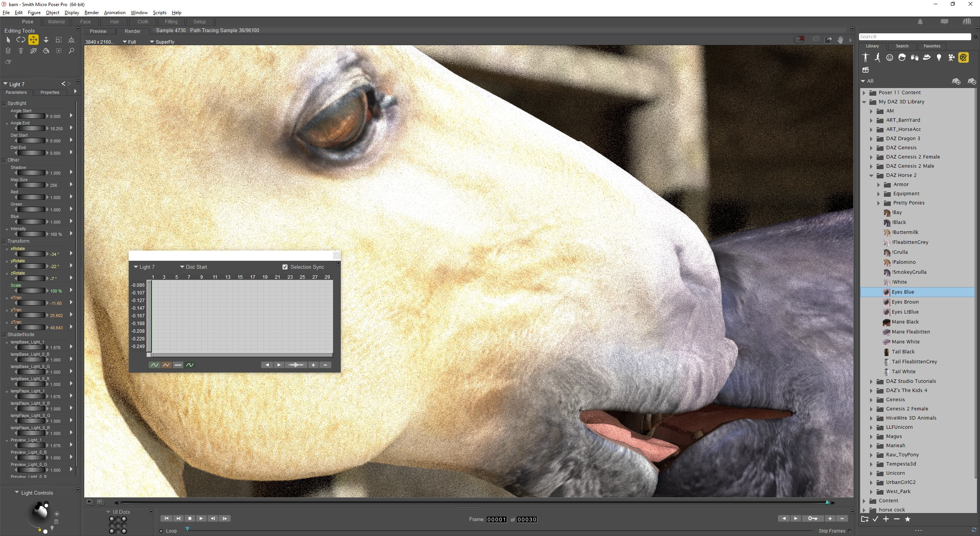This screenshot has width=980, height=536.
Task: Toggle the Selection Sync checkbox
Action: (285, 267)
